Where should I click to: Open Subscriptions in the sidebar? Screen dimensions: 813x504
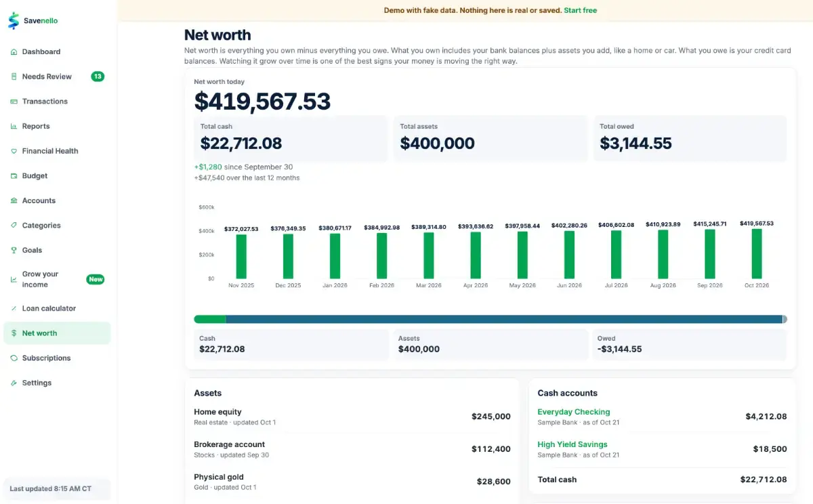pos(57,358)
